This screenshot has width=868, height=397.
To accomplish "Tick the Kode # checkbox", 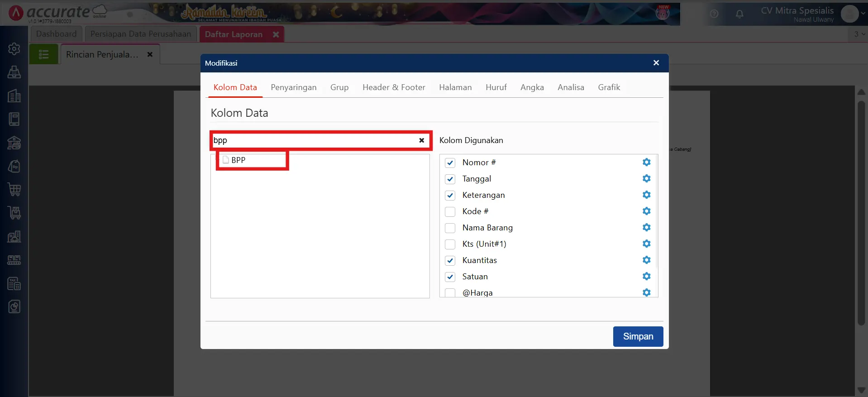I will 450,212.
